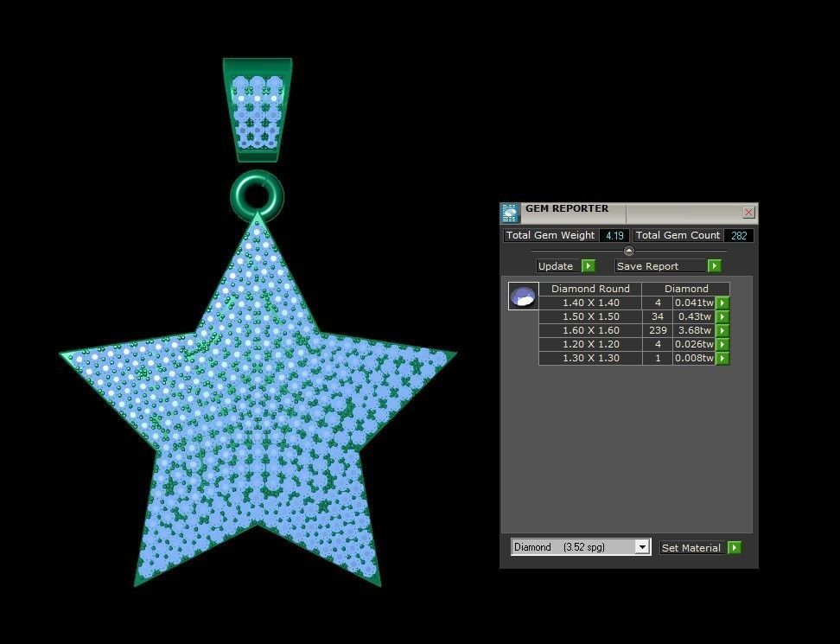The height and width of the screenshot is (644, 840).
Task: Click the green arrow next to Set Material
Action: (x=735, y=547)
